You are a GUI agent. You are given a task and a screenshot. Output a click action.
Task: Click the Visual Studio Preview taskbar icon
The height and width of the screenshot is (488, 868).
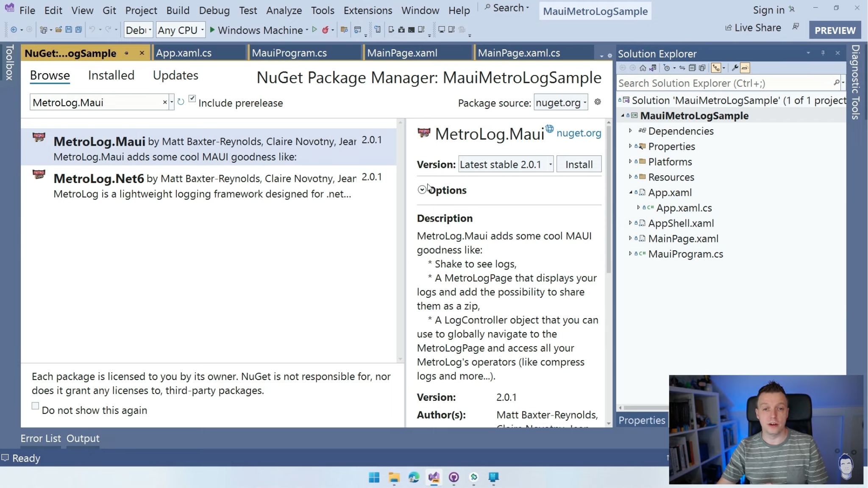pos(434,477)
